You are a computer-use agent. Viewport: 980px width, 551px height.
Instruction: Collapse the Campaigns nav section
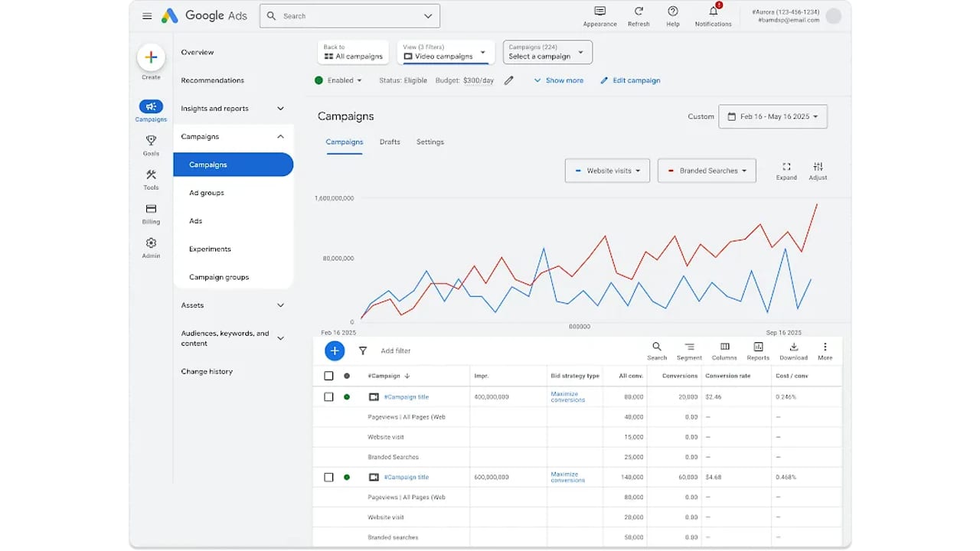pos(280,136)
